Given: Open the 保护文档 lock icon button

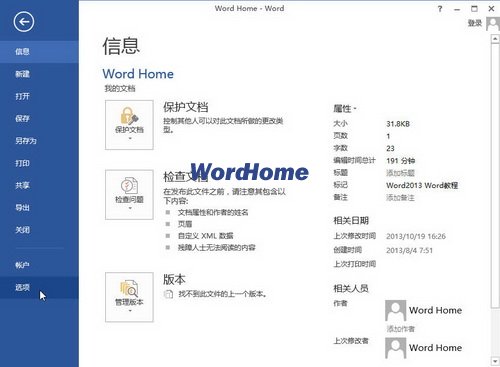Looking at the screenshot, I should coord(129,125).
